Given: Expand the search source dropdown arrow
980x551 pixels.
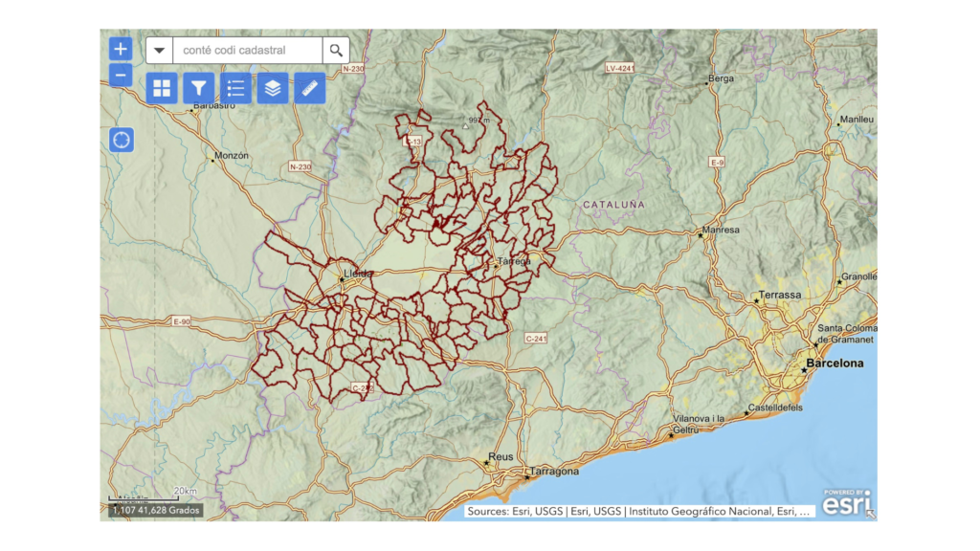Looking at the screenshot, I should click(159, 51).
